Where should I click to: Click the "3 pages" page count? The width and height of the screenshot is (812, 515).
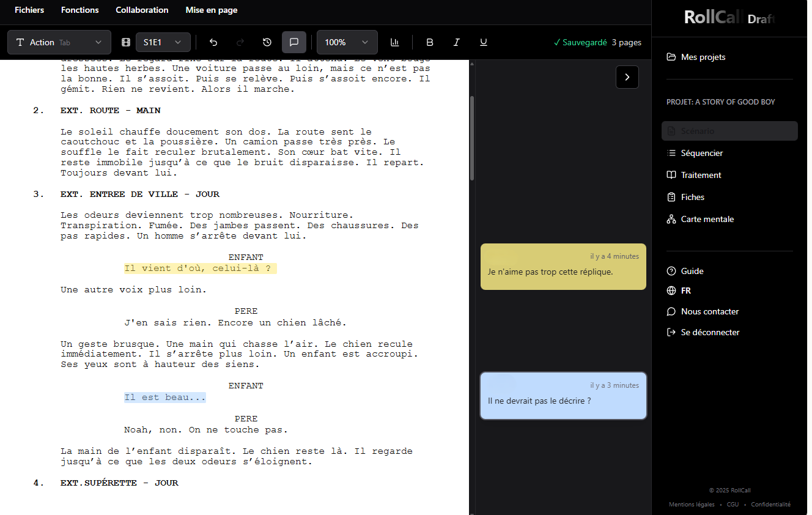tap(627, 42)
